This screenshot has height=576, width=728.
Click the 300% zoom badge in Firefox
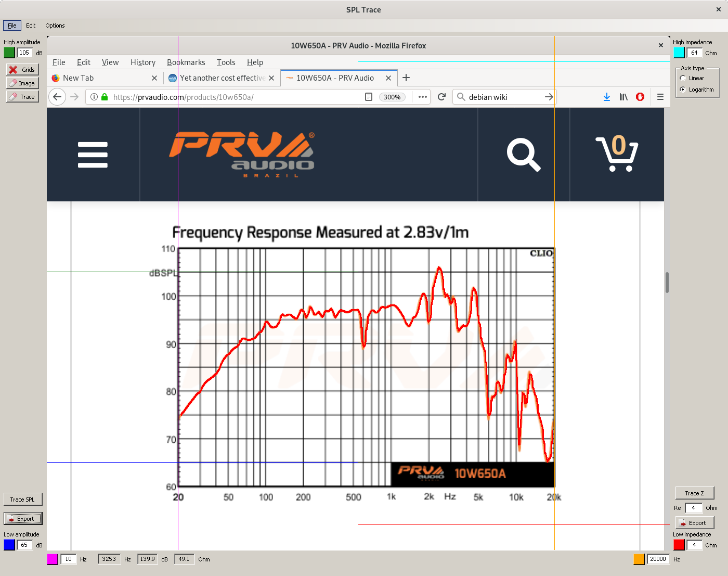pos(392,97)
